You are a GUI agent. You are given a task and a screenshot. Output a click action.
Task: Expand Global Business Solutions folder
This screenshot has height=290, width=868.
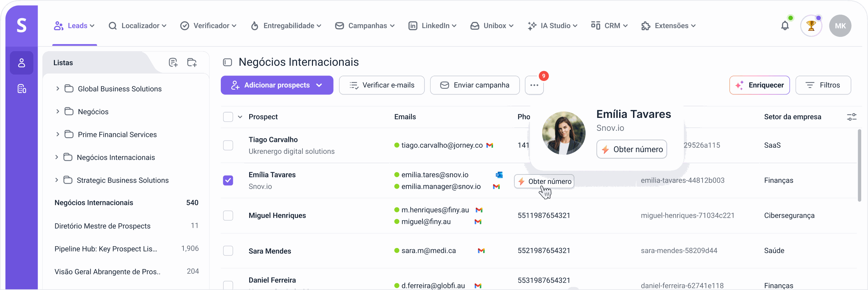coord(57,89)
